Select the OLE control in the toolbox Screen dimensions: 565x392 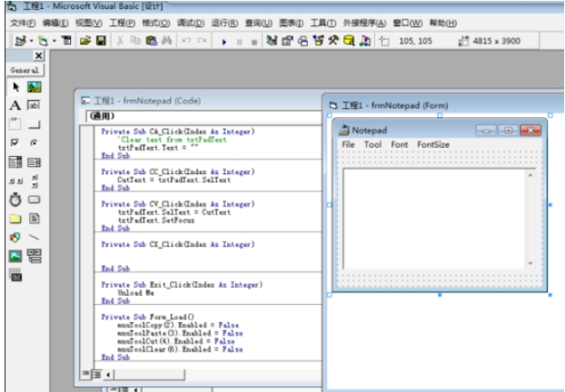15,275
